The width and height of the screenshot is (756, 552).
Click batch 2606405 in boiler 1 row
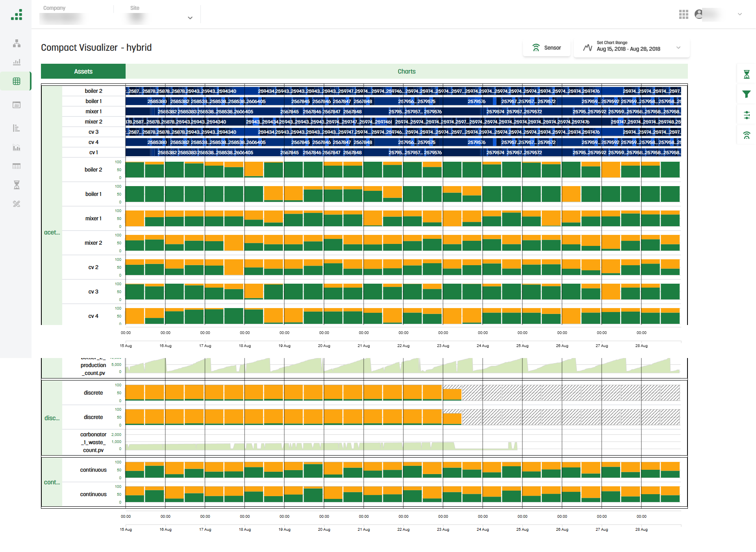pyautogui.click(x=256, y=102)
